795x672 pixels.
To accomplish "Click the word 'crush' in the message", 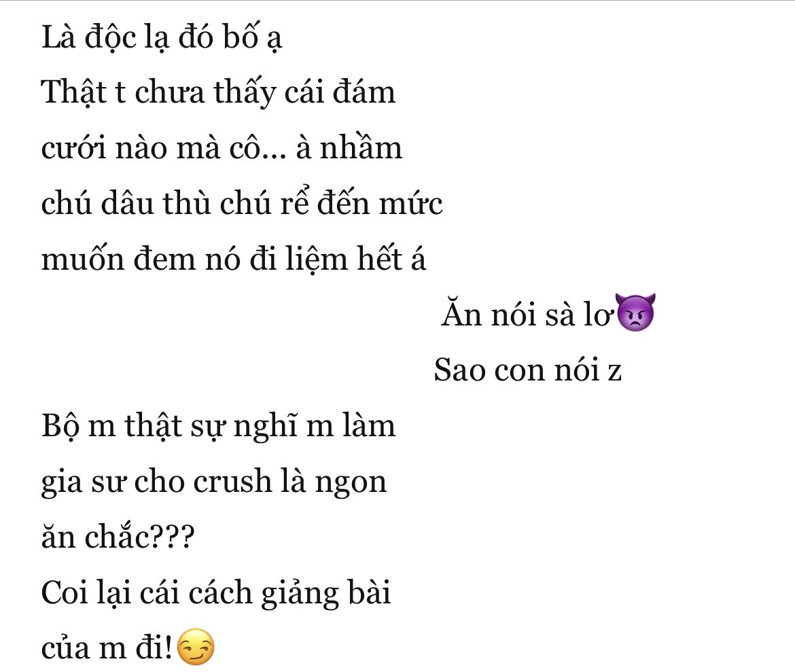I will pyautogui.click(x=232, y=481).
